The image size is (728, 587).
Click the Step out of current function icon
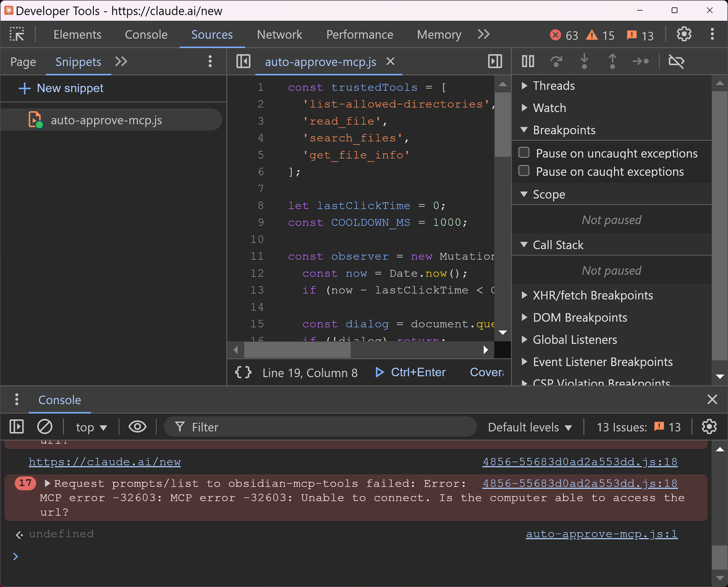(x=612, y=61)
